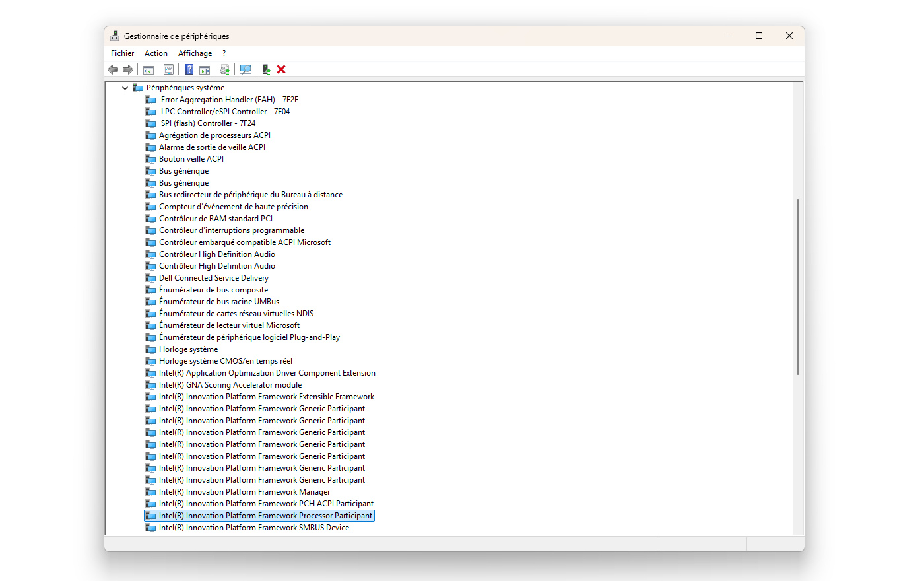Click the vertical scrollbar thumb of the device list
Viewport: 924px width, 581px height.
coord(798,287)
